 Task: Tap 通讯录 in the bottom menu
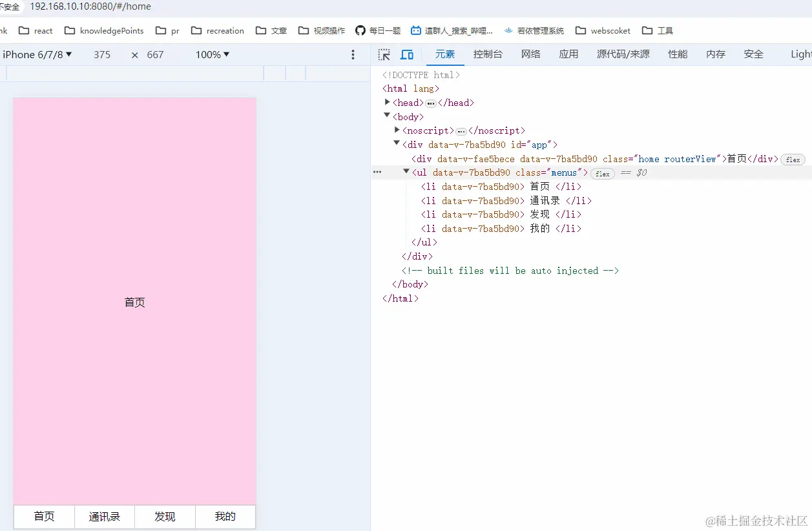point(105,517)
